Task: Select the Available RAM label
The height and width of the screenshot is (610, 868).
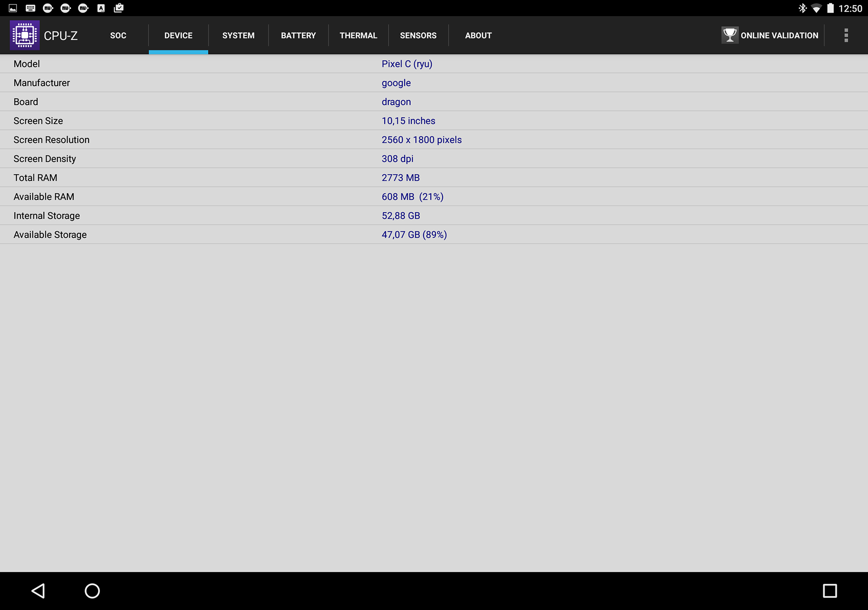Action: click(x=44, y=197)
